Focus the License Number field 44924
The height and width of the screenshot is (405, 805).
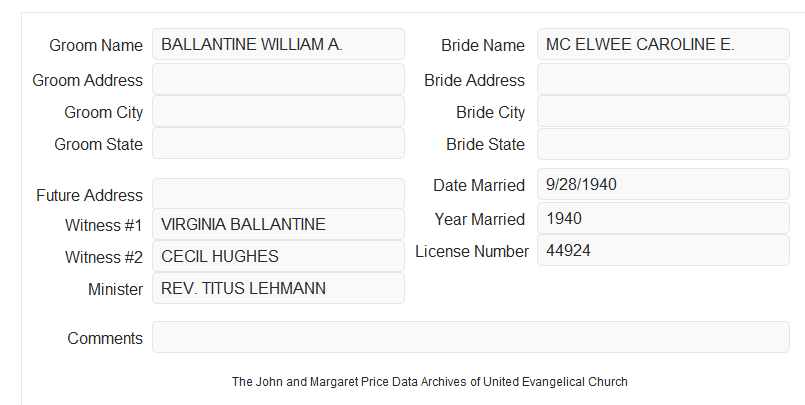663,250
